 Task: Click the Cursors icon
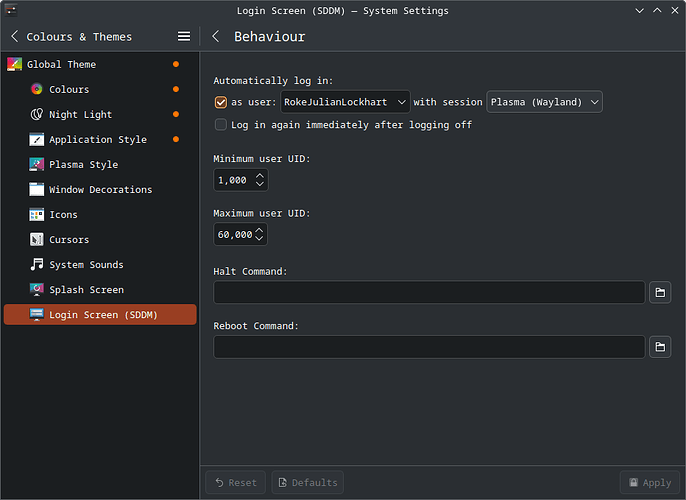click(x=37, y=240)
